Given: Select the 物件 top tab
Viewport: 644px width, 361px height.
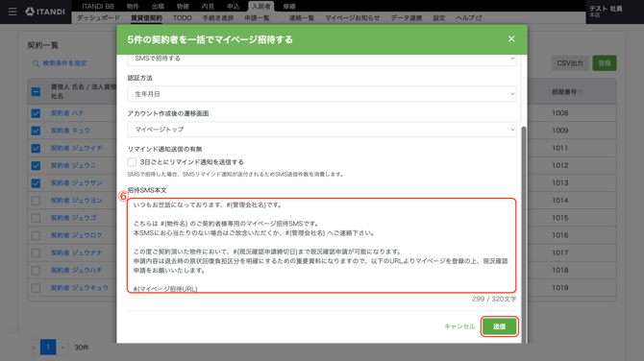Looking at the screenshot, I should (x=133, y=6).
